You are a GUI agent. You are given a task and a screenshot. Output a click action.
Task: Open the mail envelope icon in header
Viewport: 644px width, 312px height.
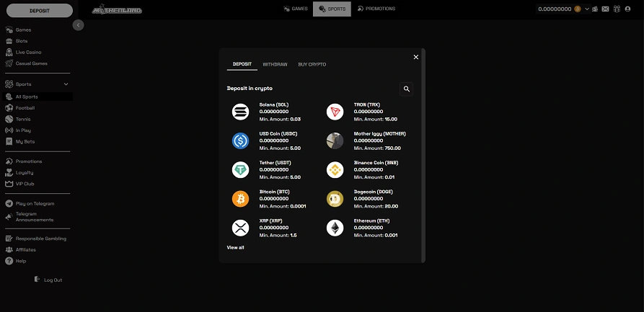pyautogui.click(x=605, y=9)
